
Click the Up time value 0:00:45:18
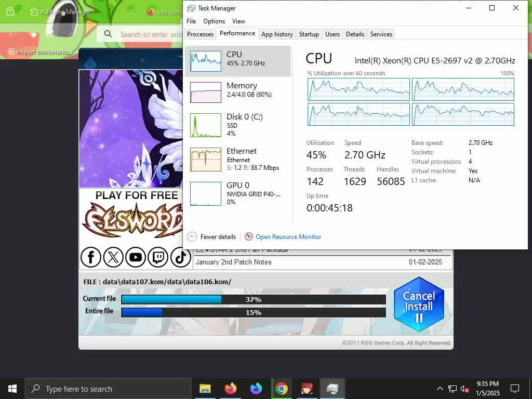(329, 208)
